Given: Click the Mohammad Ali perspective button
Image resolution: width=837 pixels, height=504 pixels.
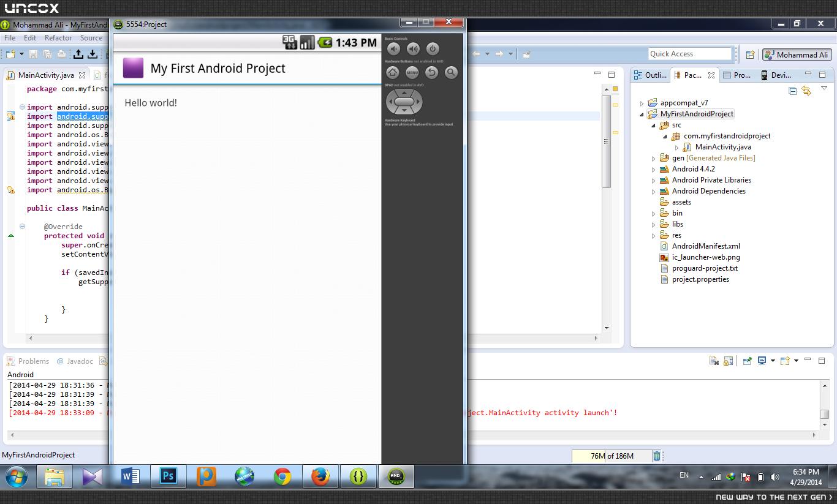Looking at the screenshot, I should (797, 55).
